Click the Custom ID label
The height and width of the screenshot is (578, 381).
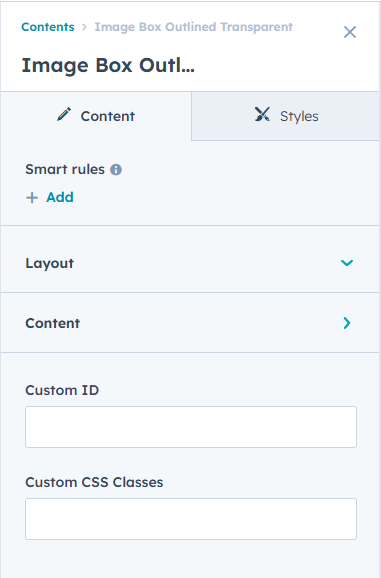pos(62,390)
